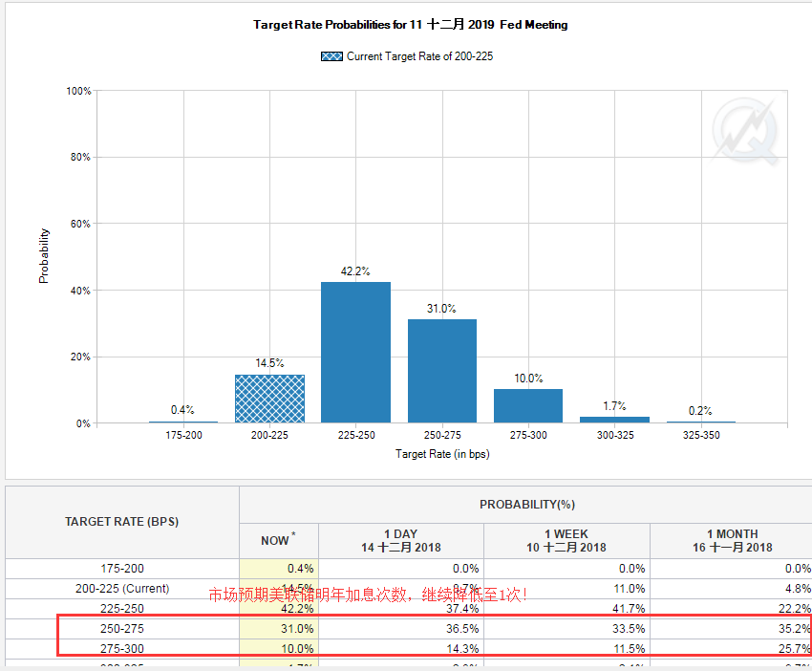Click the 10.0% bar for 275-300

click(528, 405)
